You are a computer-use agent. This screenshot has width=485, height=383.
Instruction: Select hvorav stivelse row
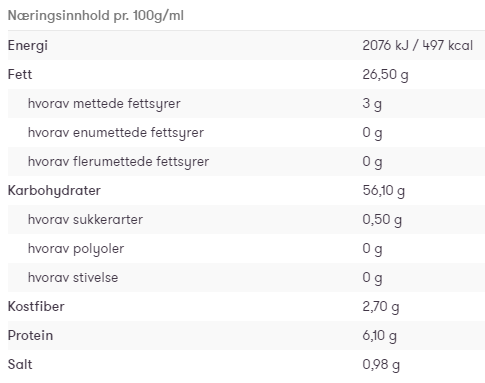246,277
